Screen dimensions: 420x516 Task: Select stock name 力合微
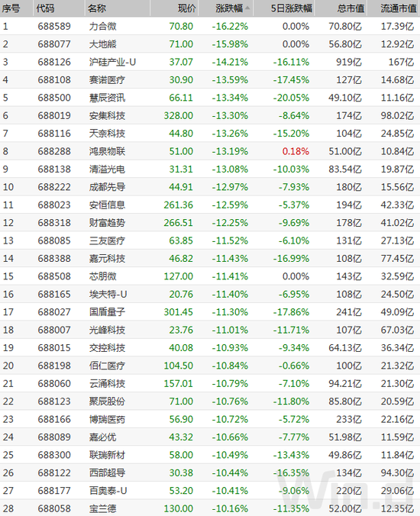pos(102,26)
